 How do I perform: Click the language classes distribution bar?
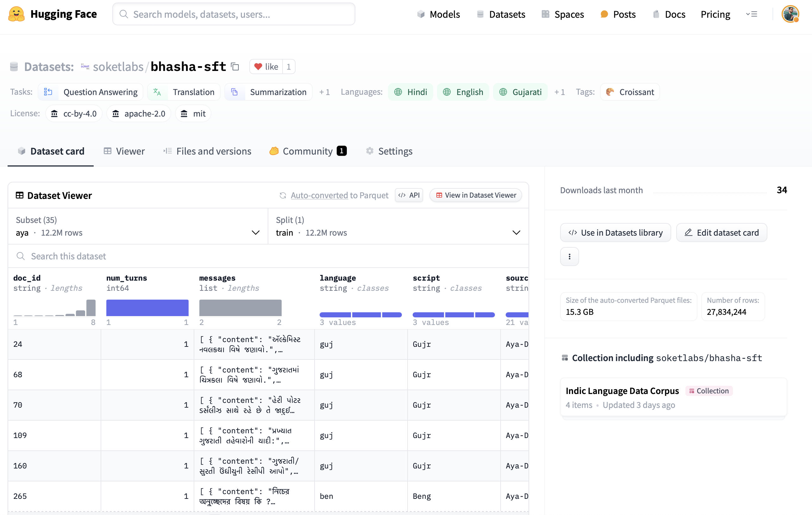[x=360, y=315]
